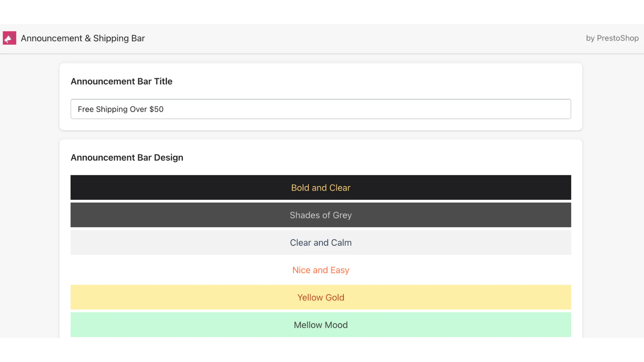This screenshot has width=644, height=362.
Task: Open the by PrestoShop link
Action: click(612, 38)
